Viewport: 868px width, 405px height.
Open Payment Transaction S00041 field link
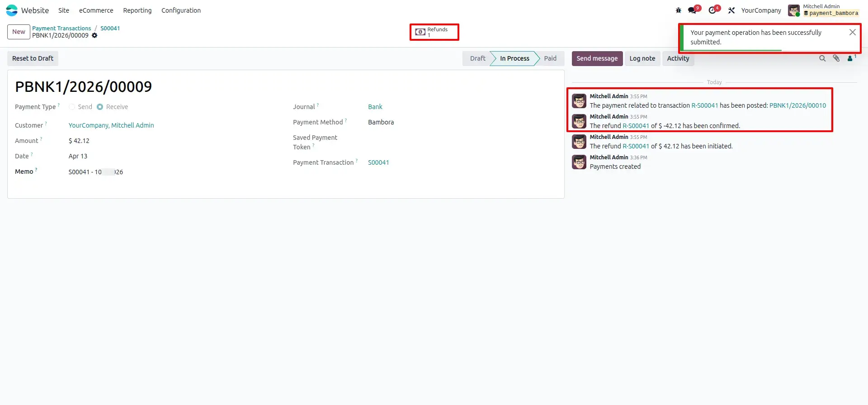coord(378,162)
